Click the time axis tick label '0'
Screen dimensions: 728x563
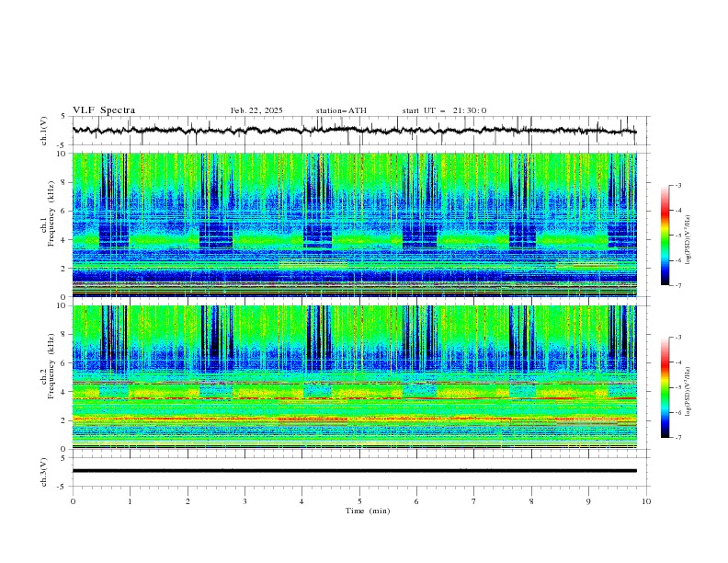(73, 501)
